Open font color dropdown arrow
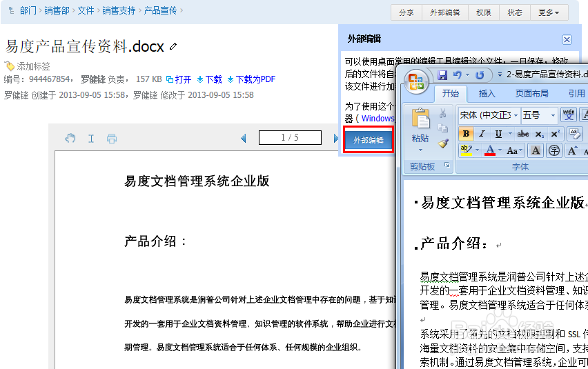Screen dimensions: 588x369 click(500, 150)
